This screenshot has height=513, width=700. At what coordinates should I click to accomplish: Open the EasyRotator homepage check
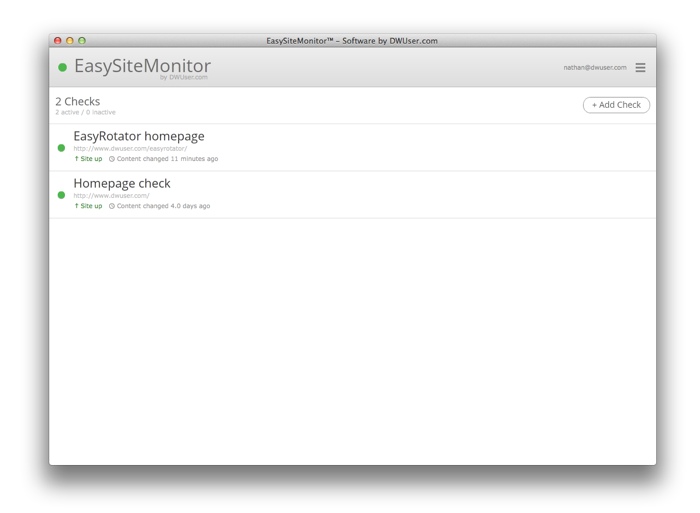139,136
